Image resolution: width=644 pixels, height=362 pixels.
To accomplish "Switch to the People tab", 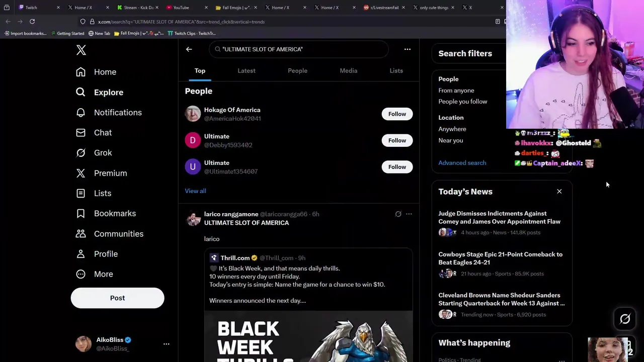I will pos(297,71).
